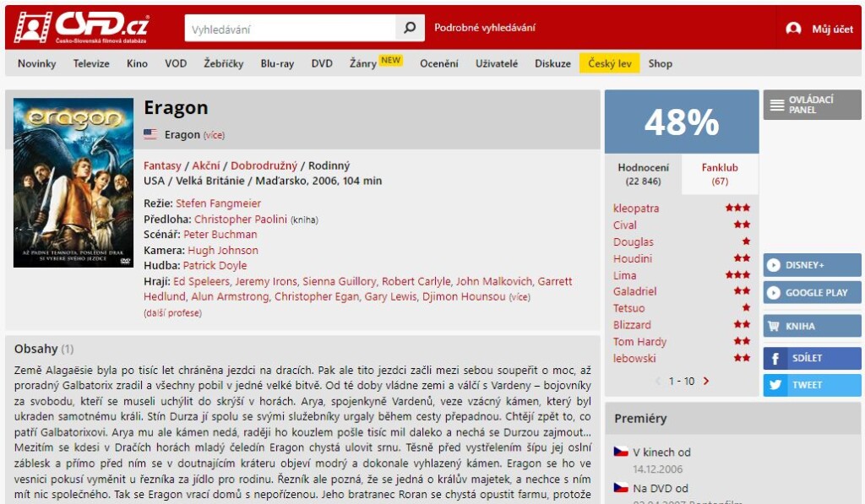The width and height of the screenshot is (865, 504).
Task: Open the Kino menu item
Action: 137,63
